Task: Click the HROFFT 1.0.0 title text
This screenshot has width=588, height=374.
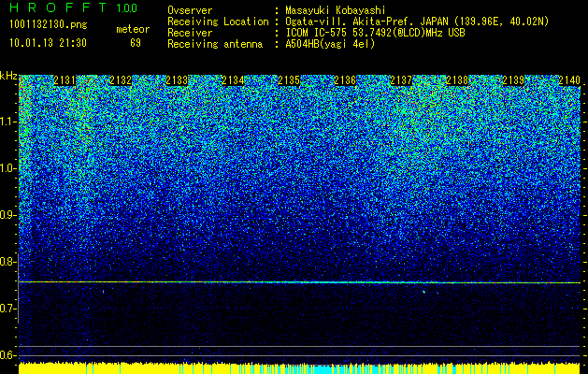Action: pyautogui.click(x=74, y=7)
